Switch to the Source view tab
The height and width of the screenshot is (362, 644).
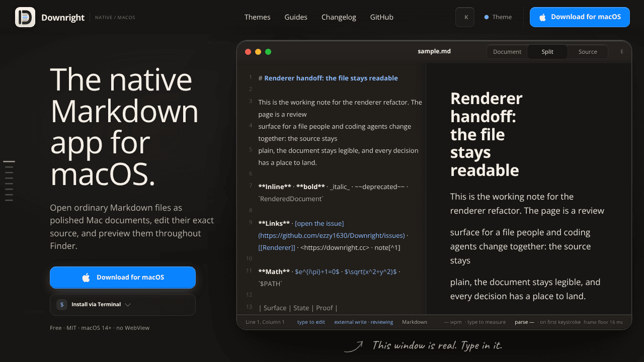tap(588, 52)
